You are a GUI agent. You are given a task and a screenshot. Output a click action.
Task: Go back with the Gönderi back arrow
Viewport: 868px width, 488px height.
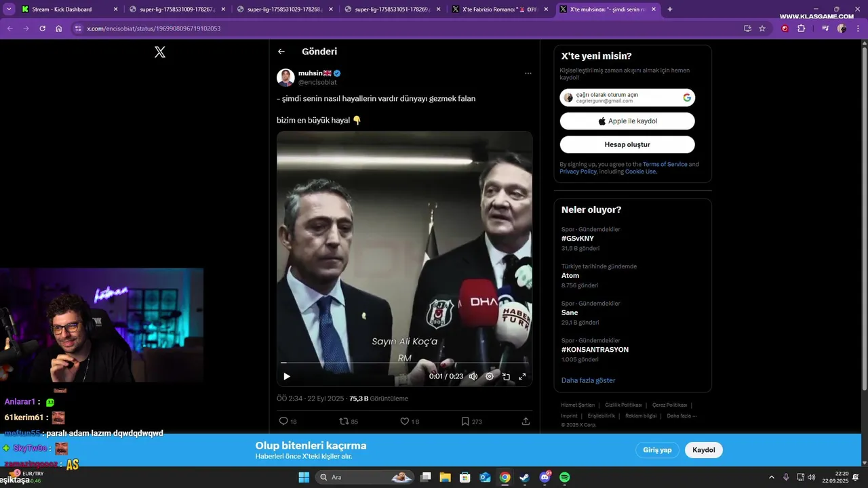click(281, 52)
